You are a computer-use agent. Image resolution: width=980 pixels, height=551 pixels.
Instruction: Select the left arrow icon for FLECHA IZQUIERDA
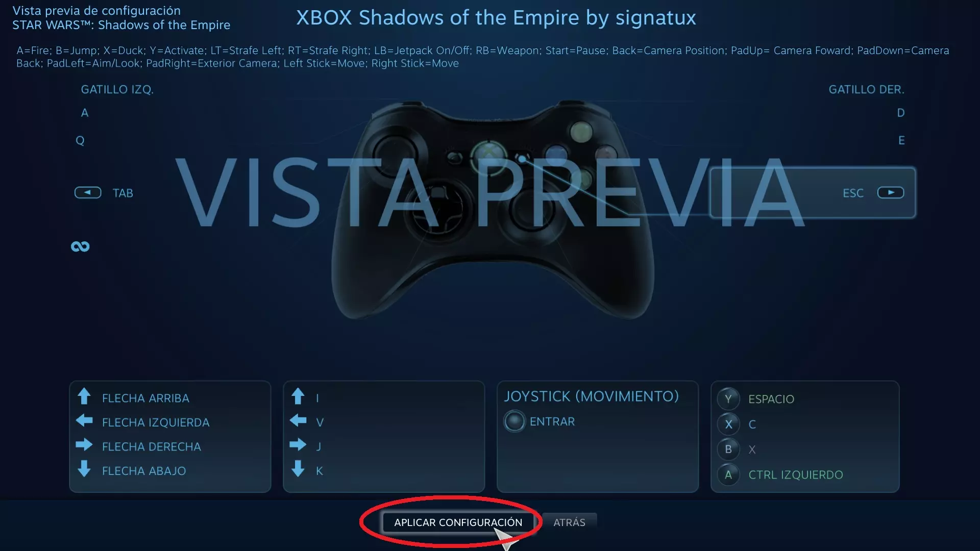point(84,421)
